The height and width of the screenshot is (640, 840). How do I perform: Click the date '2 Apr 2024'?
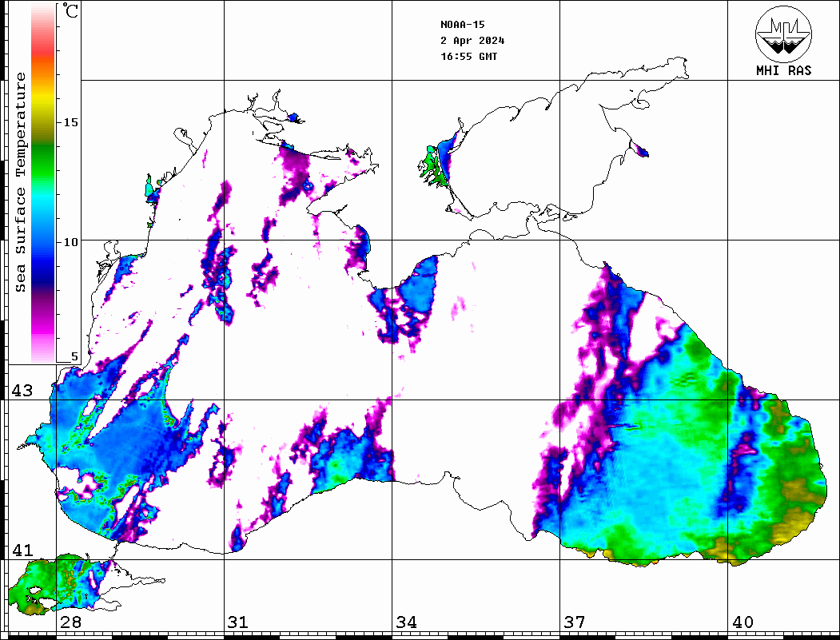click(472, 41)
